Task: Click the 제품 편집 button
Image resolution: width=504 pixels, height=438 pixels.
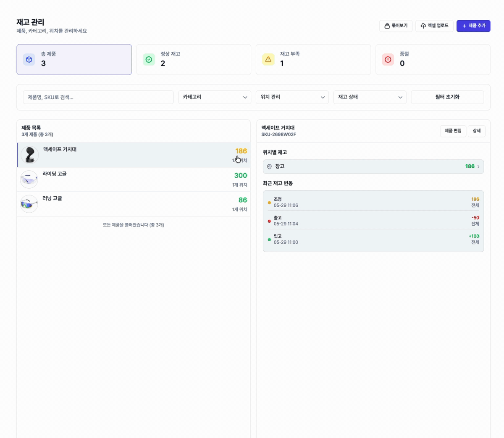Action: [x=453, y=131]
